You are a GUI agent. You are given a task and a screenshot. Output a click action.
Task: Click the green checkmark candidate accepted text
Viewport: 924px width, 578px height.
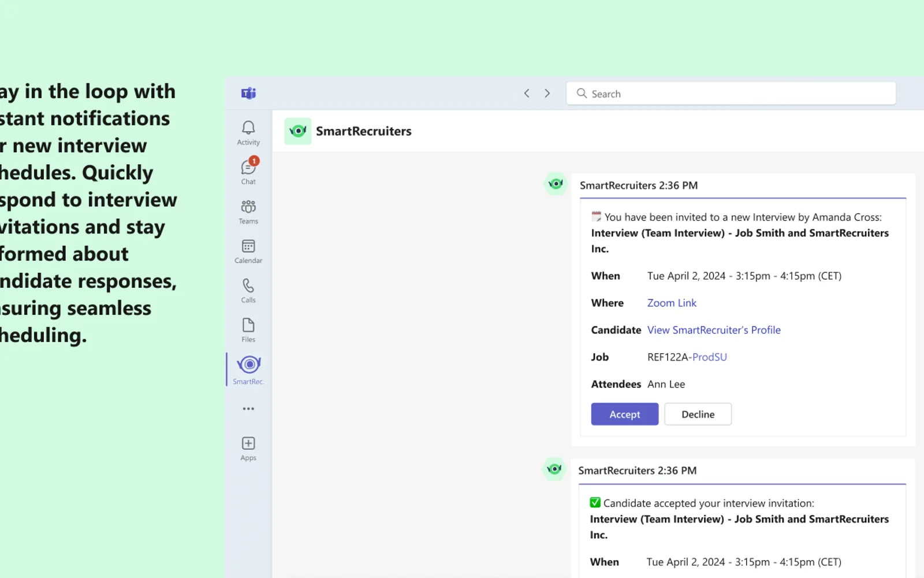pos(702,503)
